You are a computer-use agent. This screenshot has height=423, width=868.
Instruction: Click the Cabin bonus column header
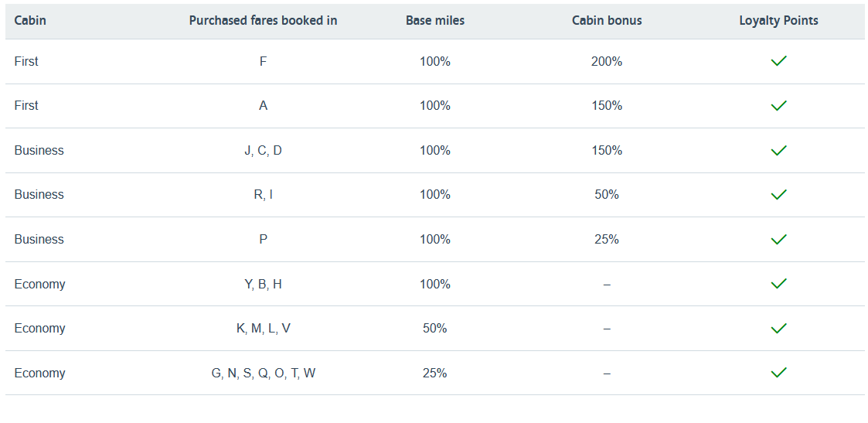pyautogui.click(x=607, y=20)
